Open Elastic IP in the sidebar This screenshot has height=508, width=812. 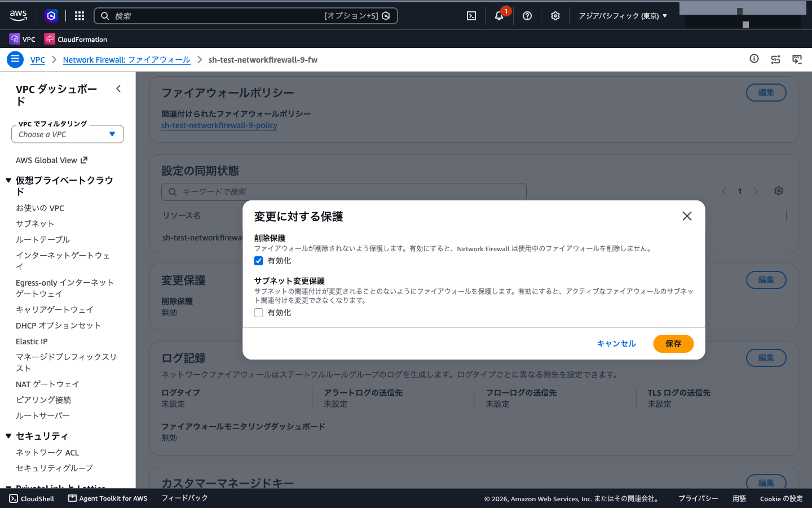[x=32, y=341]
